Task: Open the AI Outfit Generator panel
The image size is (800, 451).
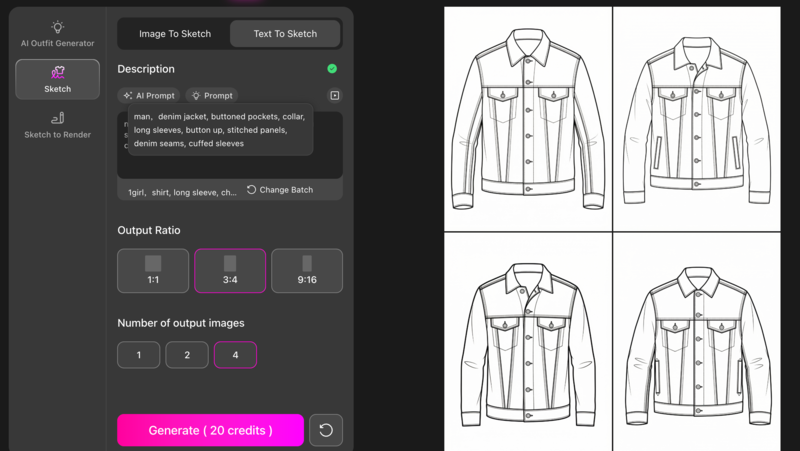Action: click(58, 34)
